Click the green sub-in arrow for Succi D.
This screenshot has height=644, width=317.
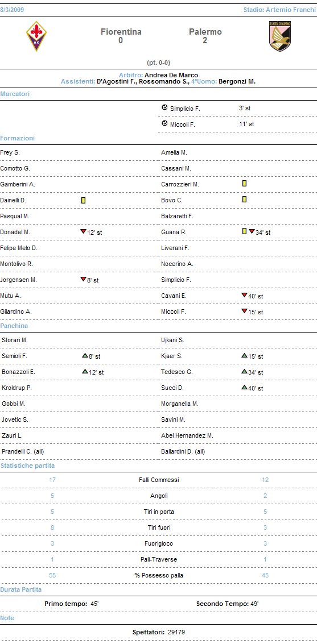(244, 387)
